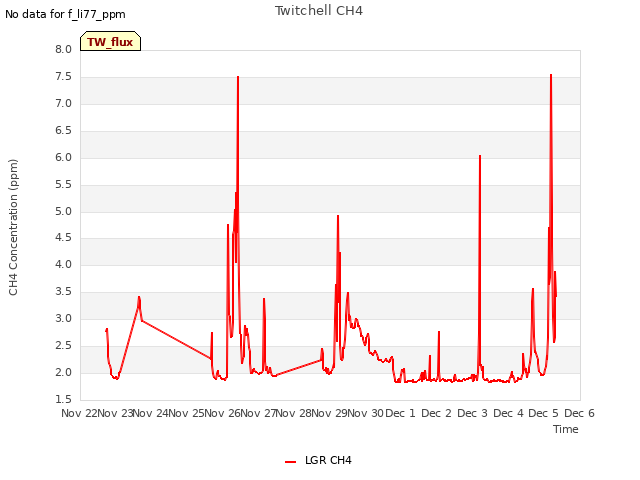Click the 5.0 y-axis tick label
This screenshot has height=480, width=640.
click(63, 211)
